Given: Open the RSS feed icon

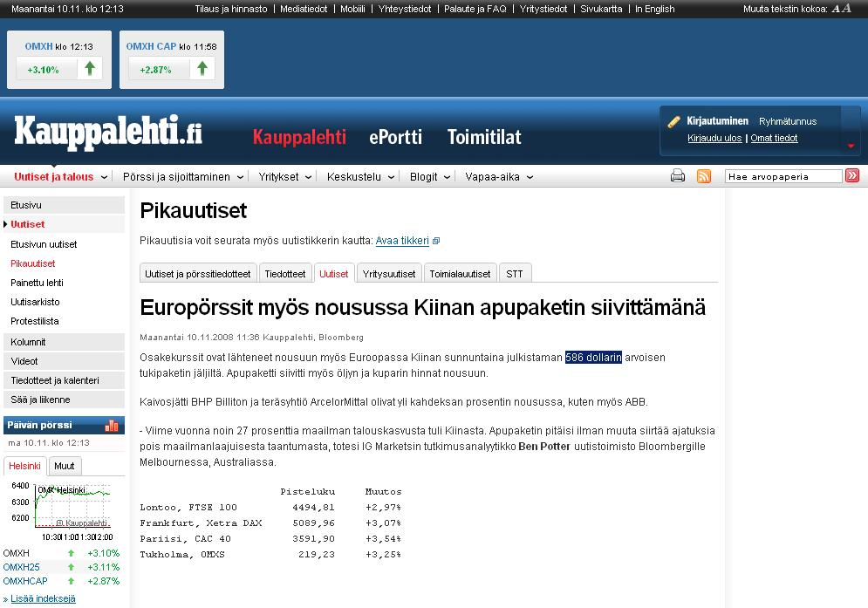Looking at the screenshot, I should tap(704, 176).
